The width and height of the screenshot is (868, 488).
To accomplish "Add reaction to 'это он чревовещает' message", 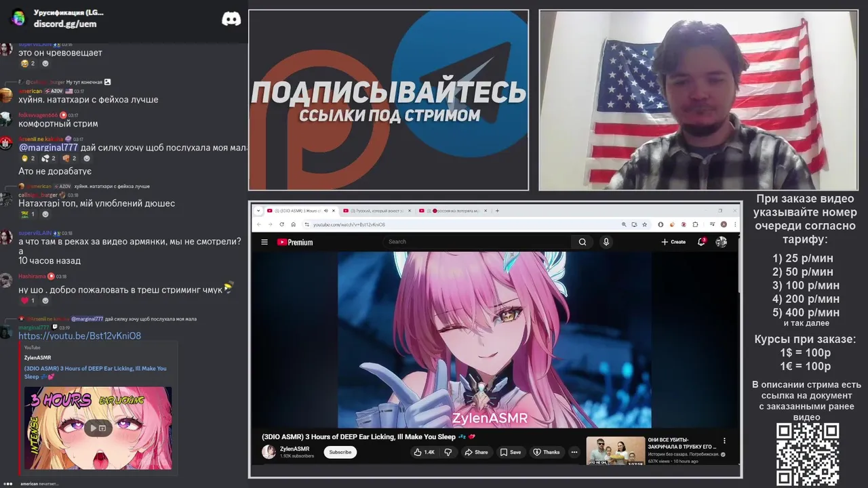I will pyautogui.click(x=45, y=64).
